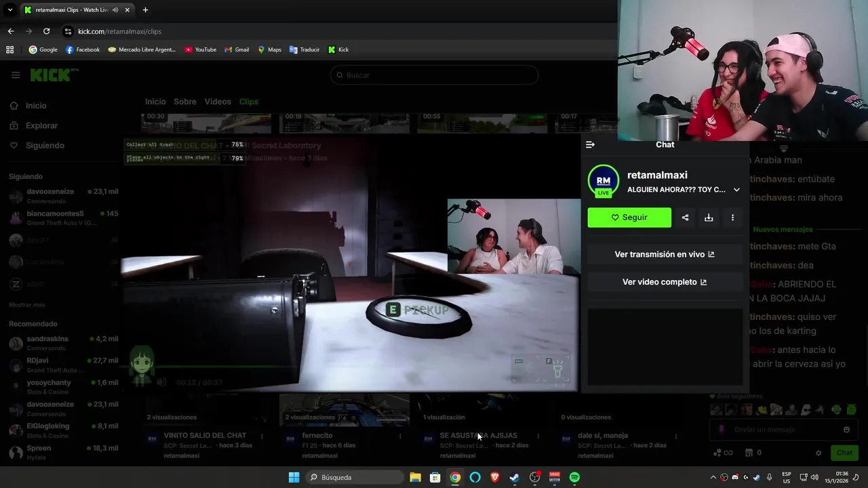
Task: Open the site information icon in address bar
Action: 68,31
